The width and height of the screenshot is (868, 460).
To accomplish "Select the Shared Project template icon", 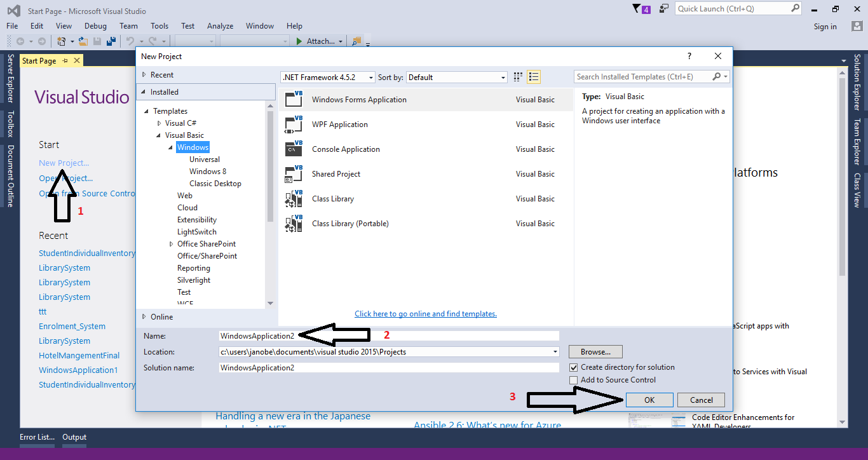I will pos(294,173).
